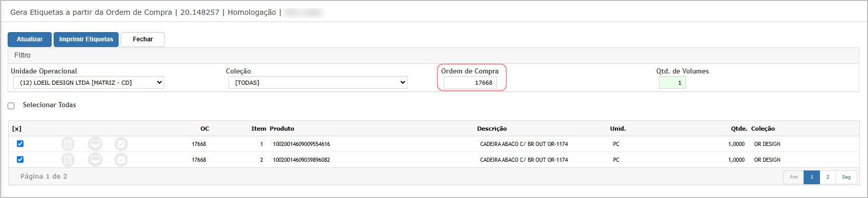
Task: Focus the Qtd. de Volumes input field
Action: [672, 83]
